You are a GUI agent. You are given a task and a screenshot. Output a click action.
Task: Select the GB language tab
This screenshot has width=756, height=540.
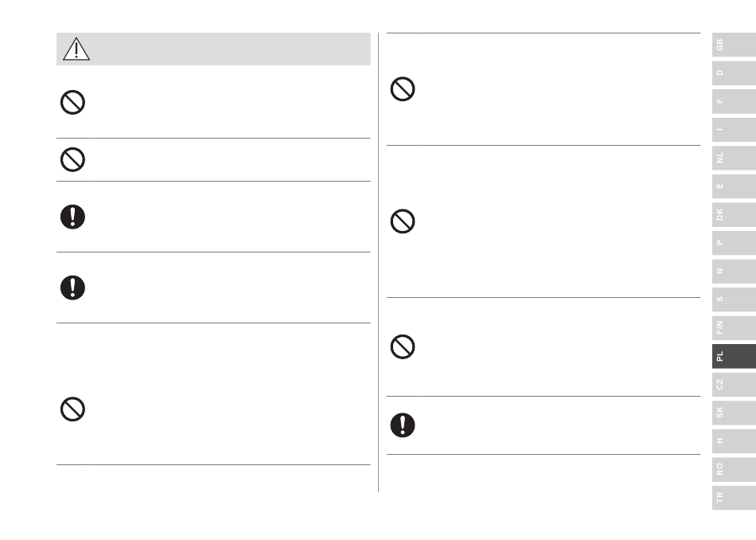click(734, 45)
